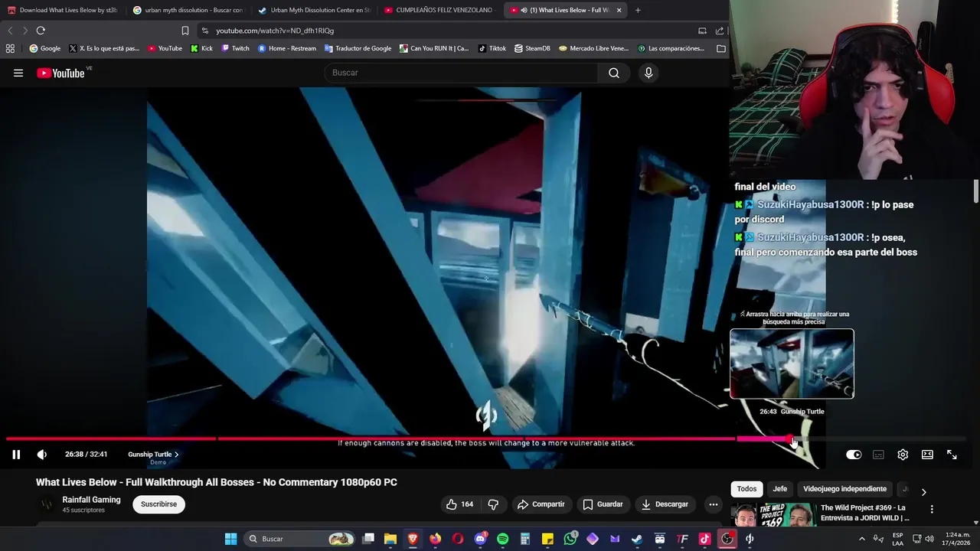Toggle the autoplay switch

(854, 455)
